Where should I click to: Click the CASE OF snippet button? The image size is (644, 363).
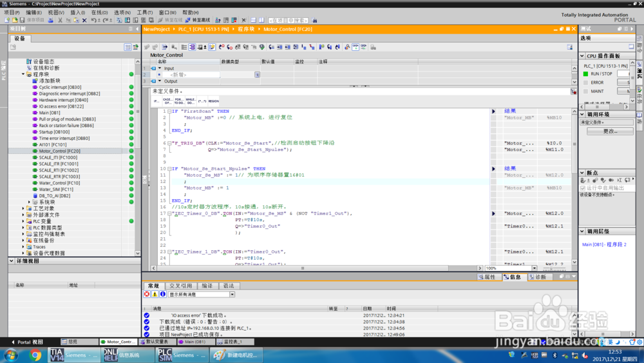pyautogui.click(x=167, y=101)
